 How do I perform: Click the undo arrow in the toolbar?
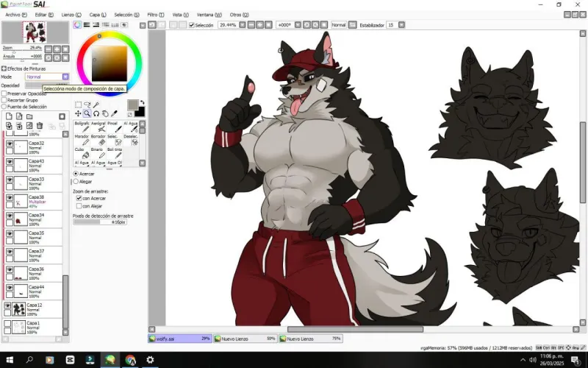tap(152, 25)
